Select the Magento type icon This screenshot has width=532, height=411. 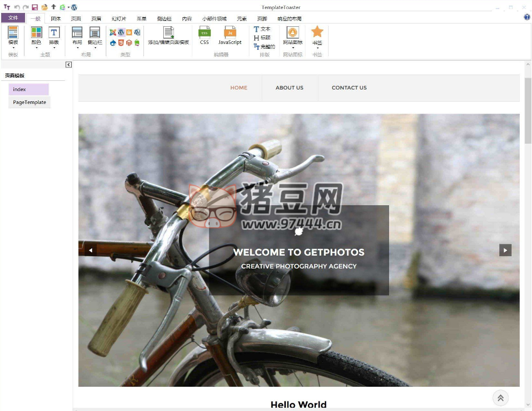pos(129,43)
